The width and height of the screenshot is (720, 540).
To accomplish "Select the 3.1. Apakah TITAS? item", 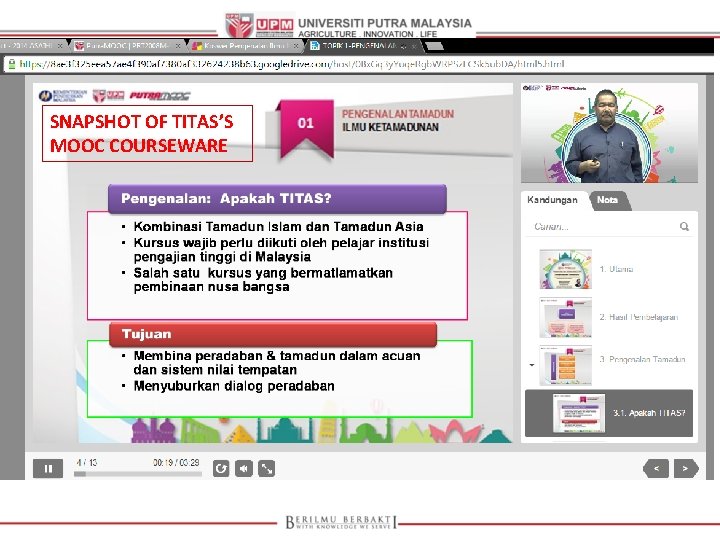I will pyautogui.click(x=609, y=413).
